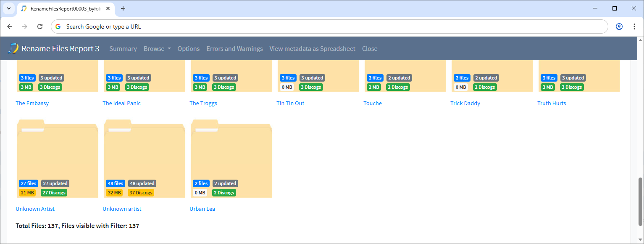This screenshot has width=644, height=244.
Task: Click the Truth Hurts 3 MB badge
Action: click(x=548, y=87)
